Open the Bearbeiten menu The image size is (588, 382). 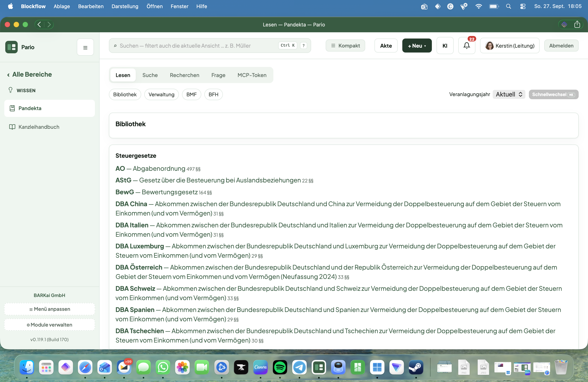91,6
